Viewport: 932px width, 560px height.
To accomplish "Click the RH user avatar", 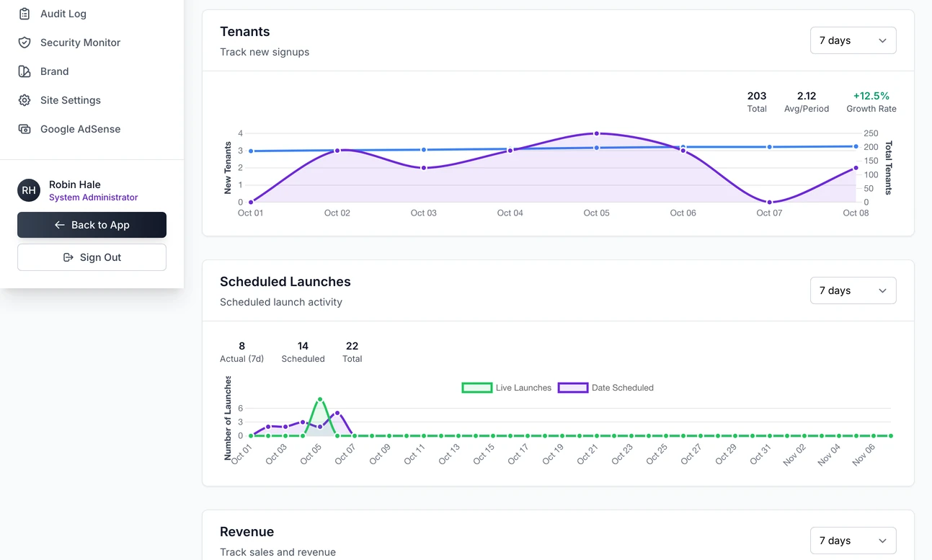I will [x=29, y=190].
